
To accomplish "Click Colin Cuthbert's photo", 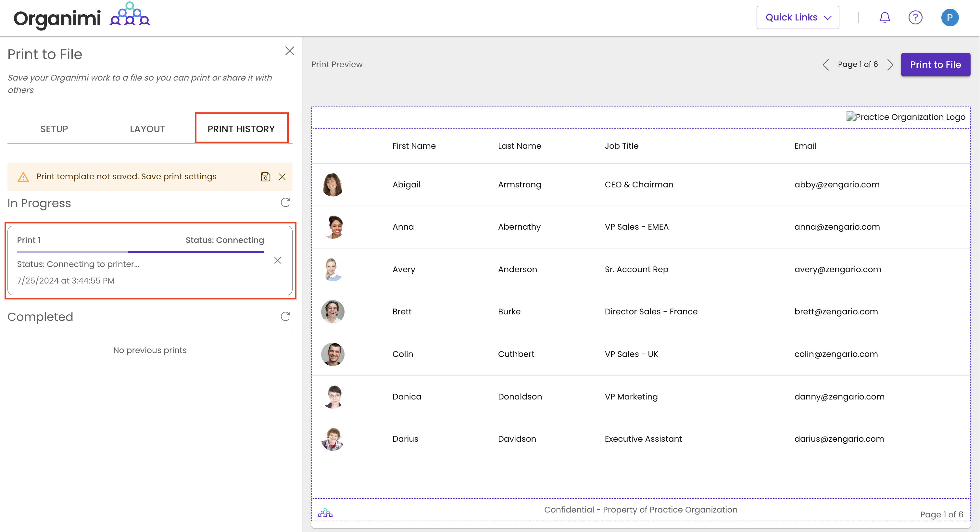I will pyautogui.click(x=333, y=354).
